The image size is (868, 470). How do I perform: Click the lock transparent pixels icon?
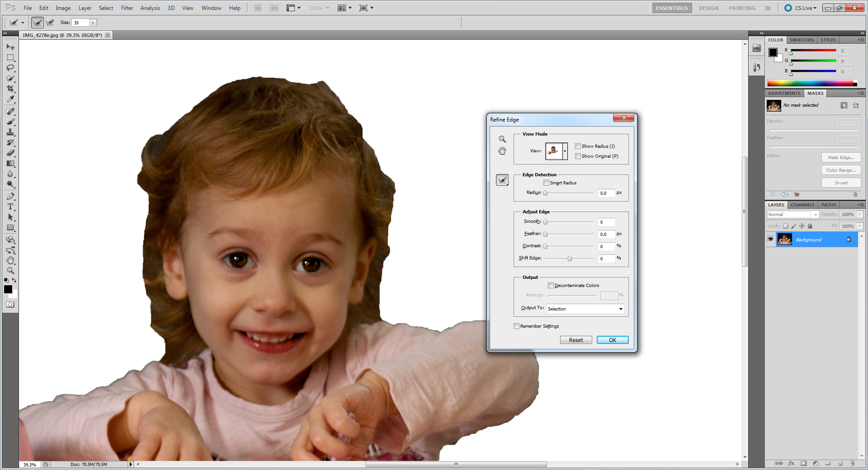[786, 226]
